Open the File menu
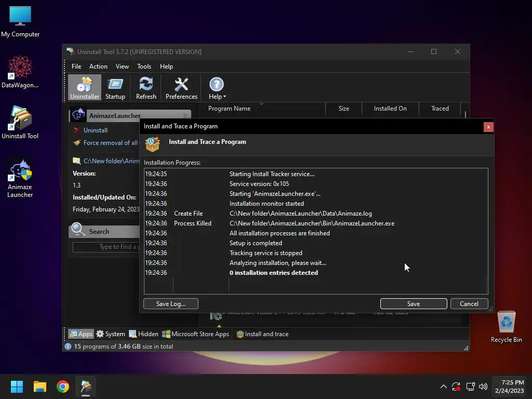This screenshot has width=532, height=399. tap(76, 66)
